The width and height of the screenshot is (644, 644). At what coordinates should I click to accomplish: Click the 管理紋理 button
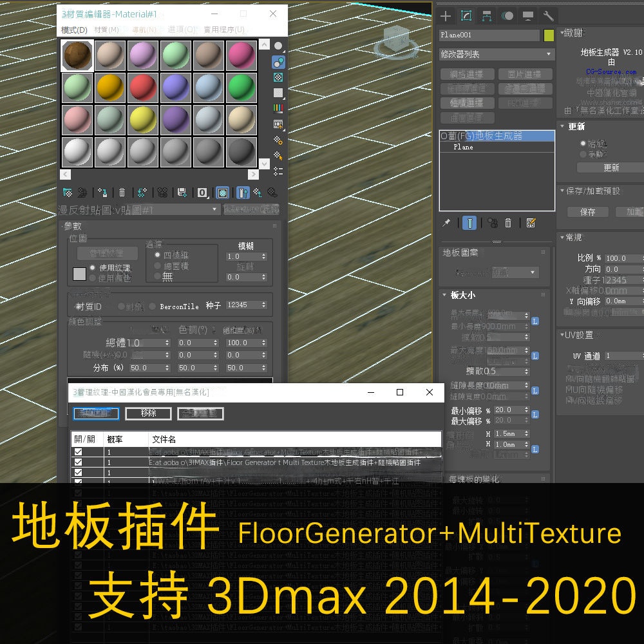pyautogui.click(x=106, y=253)
